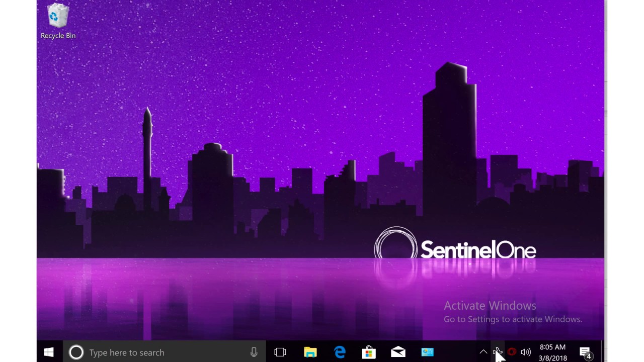Open the volume speaker control

click(526, 352)
